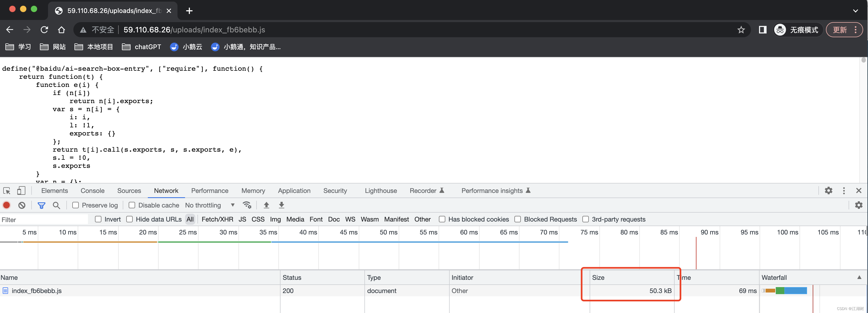The height and width of the screenshot is (313, 868).
Task: Toggle the browser side panel icon
Action: pos(763,30)
